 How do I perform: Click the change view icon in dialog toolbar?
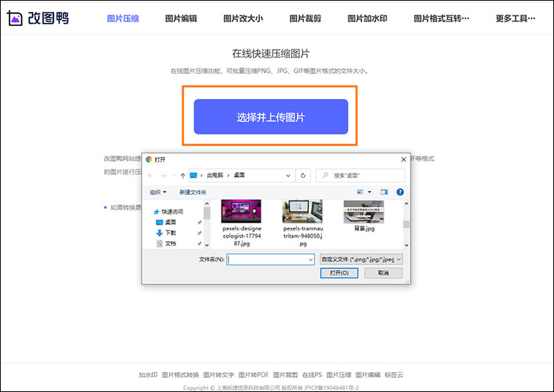click(361, 192)
